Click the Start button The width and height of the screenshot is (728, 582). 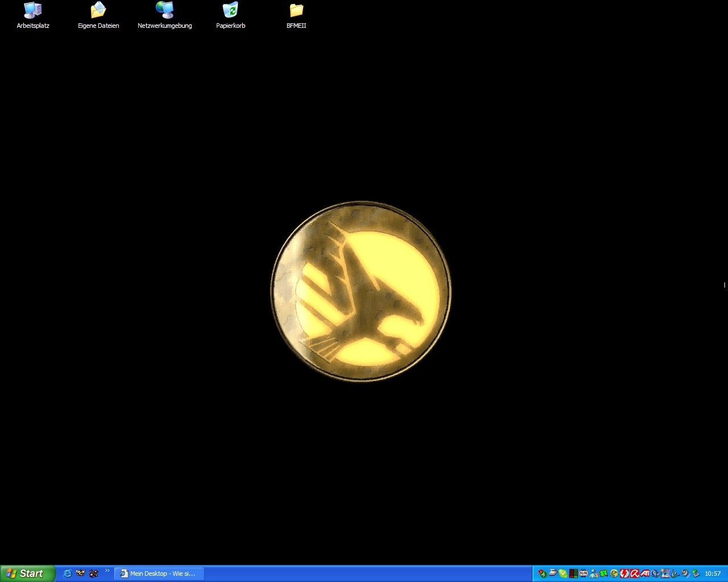pos(27,573)
